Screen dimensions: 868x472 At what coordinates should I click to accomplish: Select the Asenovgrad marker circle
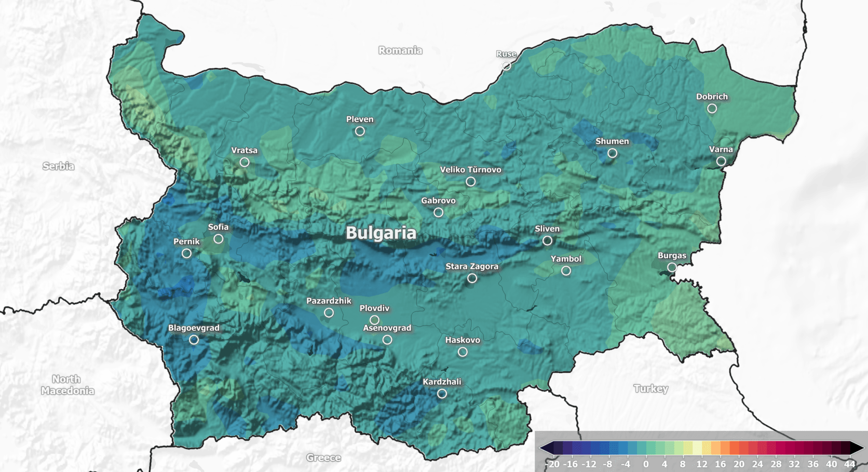tap(387, 340)
